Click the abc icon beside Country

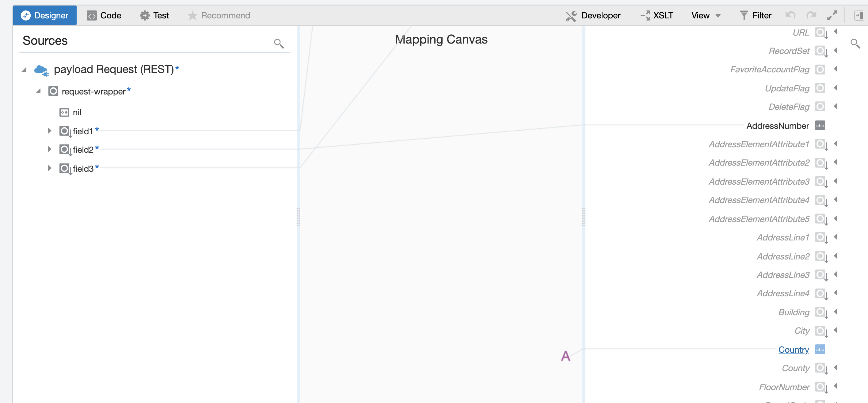[820, 349]
